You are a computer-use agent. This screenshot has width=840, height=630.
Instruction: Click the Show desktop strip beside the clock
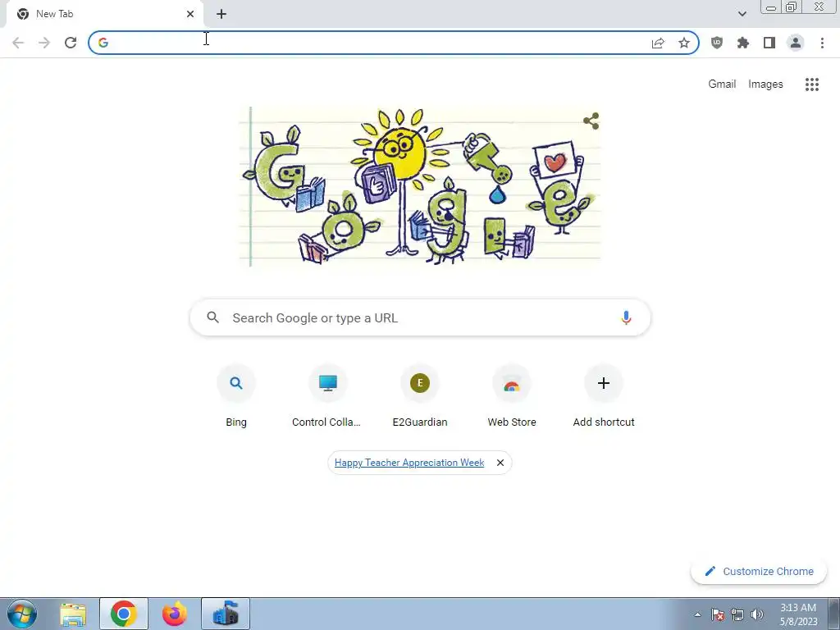point(833,614)
